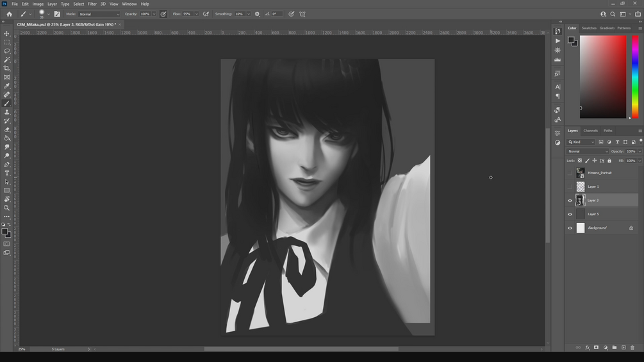The height and width of the screenshot is (362, 644).
Task: Toggle pressure for opacity button
Action: [163, 14]
